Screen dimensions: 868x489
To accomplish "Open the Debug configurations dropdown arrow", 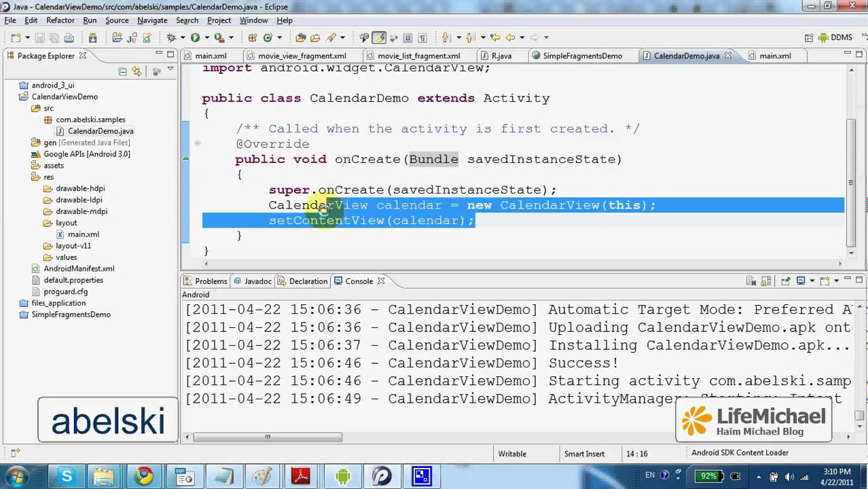I will [182, 38].
